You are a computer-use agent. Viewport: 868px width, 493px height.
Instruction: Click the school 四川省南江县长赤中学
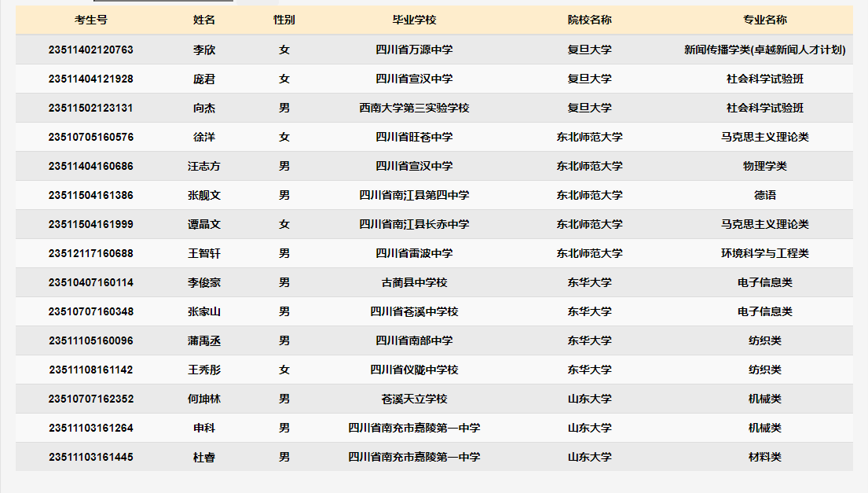pyautogui.click(x=414, y=224)
